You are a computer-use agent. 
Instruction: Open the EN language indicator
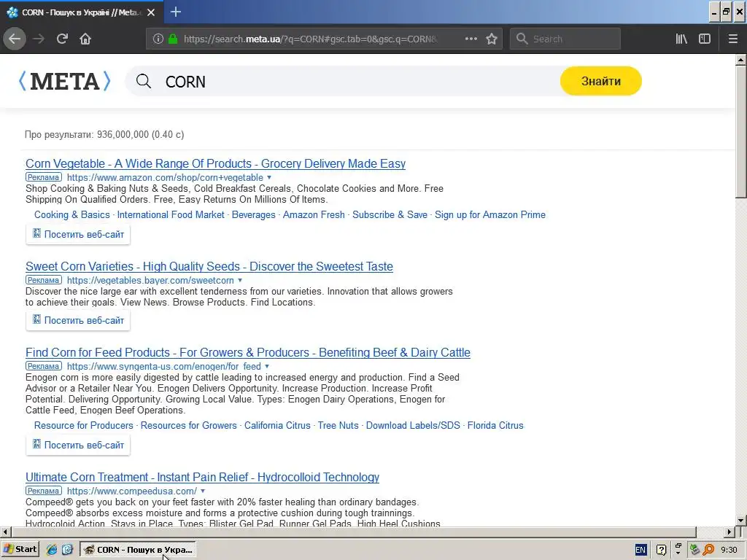[x=640, y=550]
